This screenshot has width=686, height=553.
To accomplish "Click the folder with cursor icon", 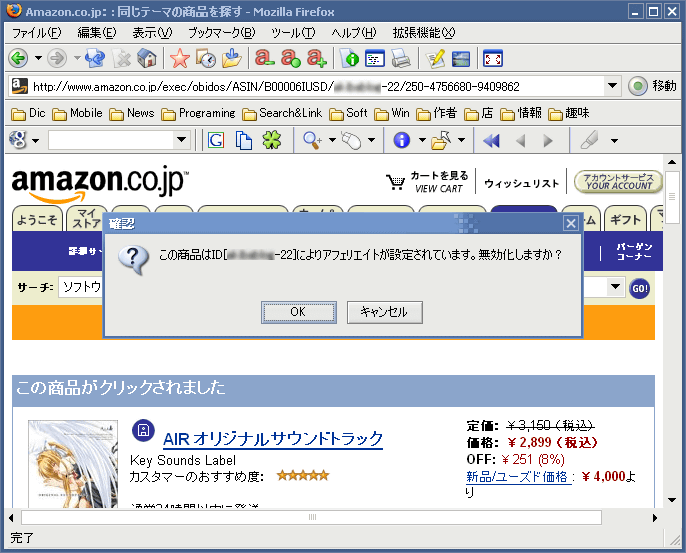I will tap(441, 140).
